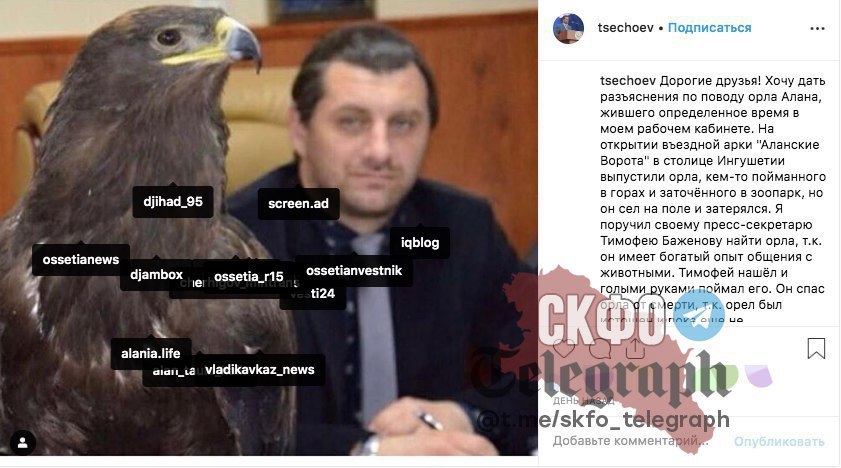Screen dimensions: 841x468
Task: Click the comment bubble icon
Action: [600, 349]
